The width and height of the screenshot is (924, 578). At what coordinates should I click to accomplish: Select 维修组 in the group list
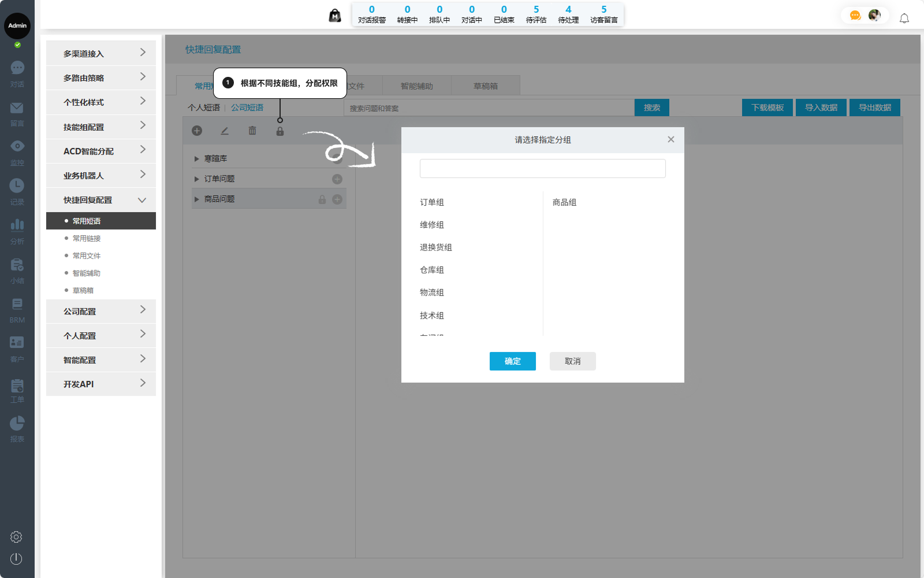tap(432, 225)
